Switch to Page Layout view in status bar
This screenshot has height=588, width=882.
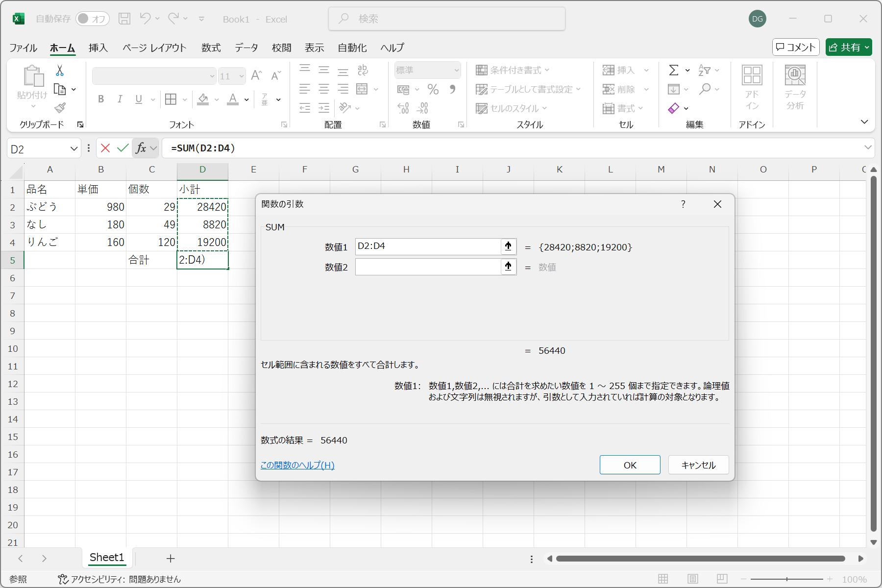(692, 579)
